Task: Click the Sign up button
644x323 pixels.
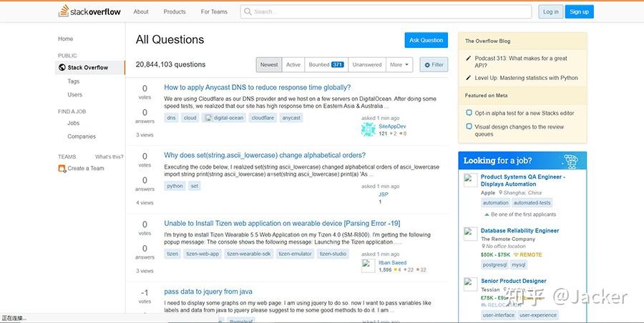Action: 579,12
